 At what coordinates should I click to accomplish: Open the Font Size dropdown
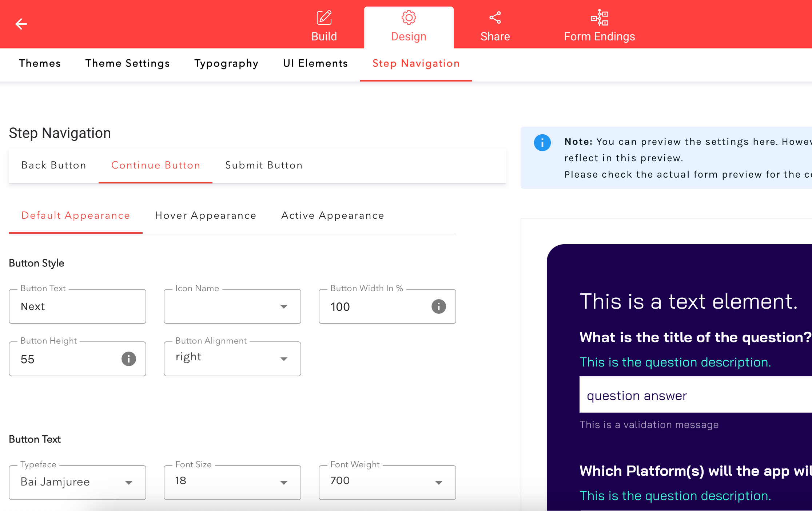tap(284, 483)
